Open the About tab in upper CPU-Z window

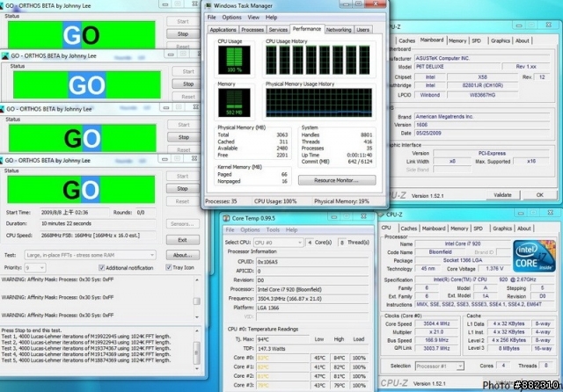pos(522,41)
